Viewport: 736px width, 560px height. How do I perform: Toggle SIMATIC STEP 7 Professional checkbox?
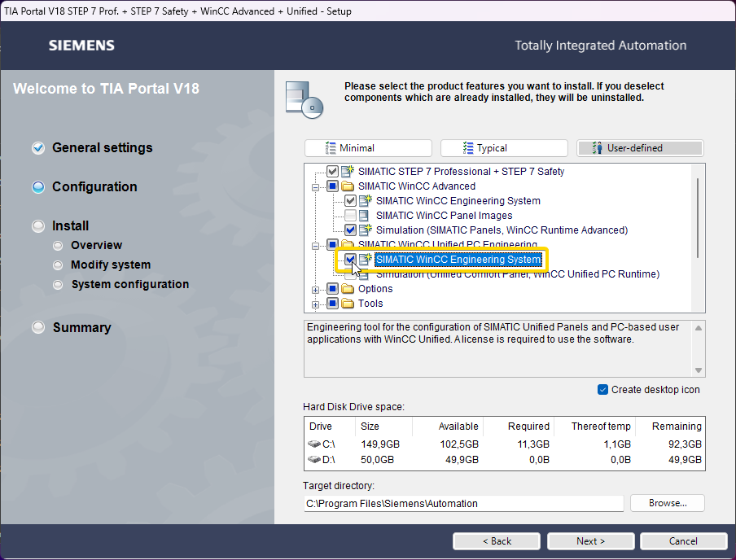pos(332,171)
